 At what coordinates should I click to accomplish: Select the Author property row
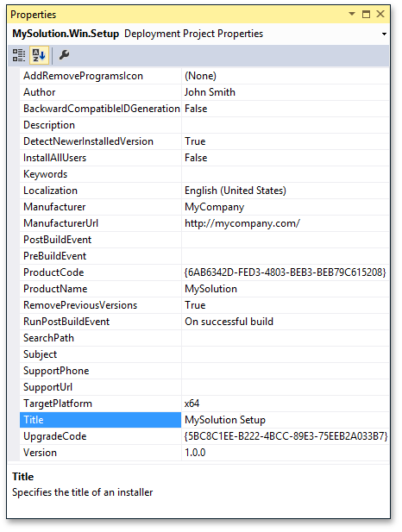(x=204, y=92)
